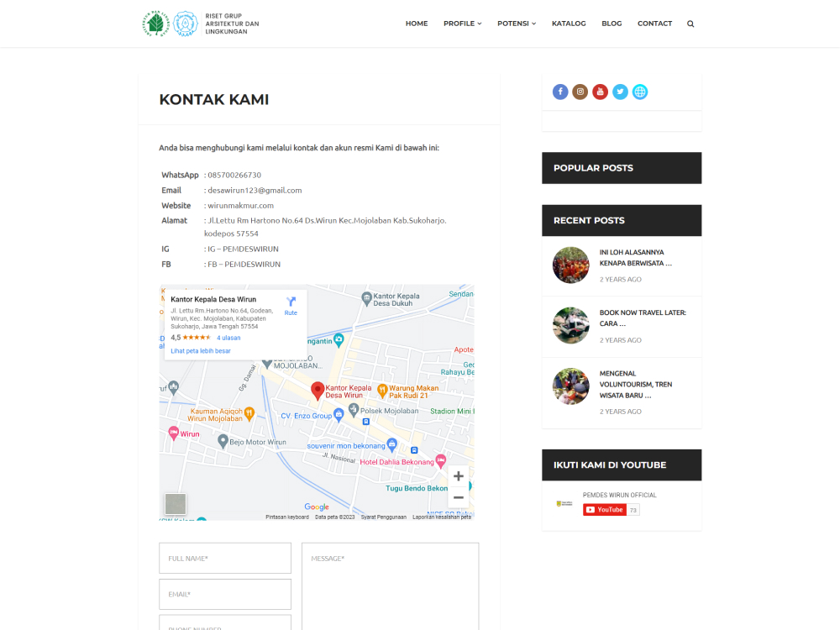Click website text wirunmakmur.com
Viewport: 840px width, 630px height.
point(240,205)
